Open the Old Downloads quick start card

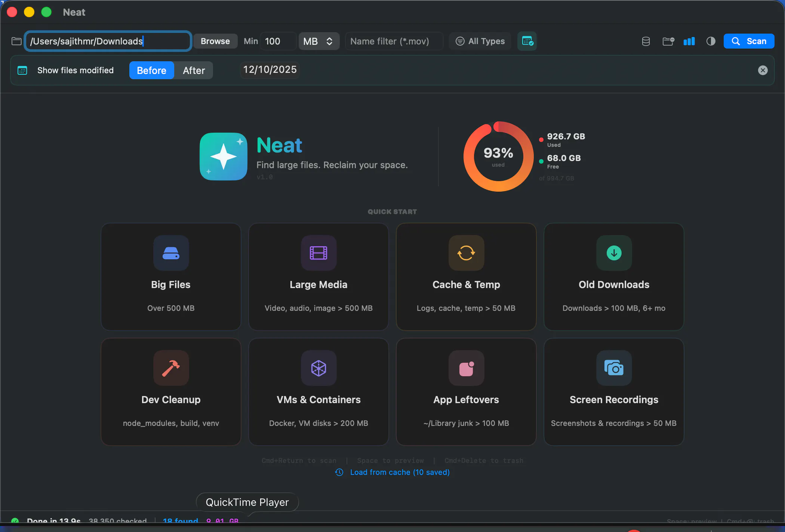click(x=614, y=276)
